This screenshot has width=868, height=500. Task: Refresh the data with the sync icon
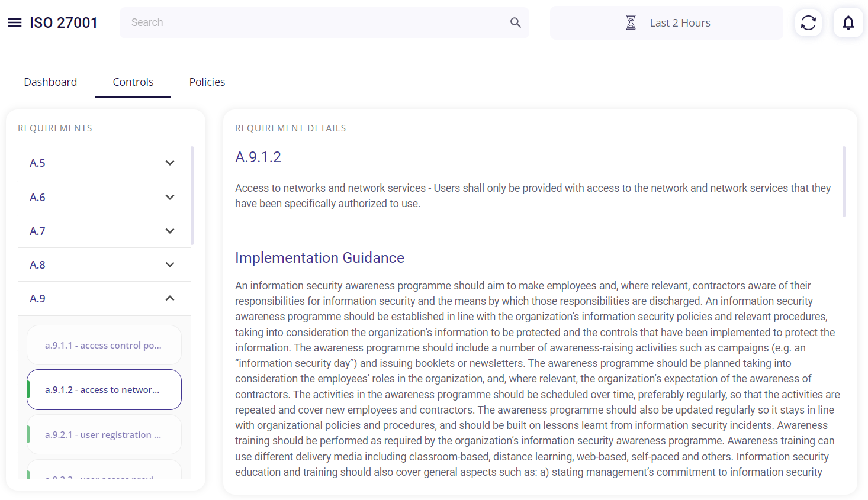(808, 22)
